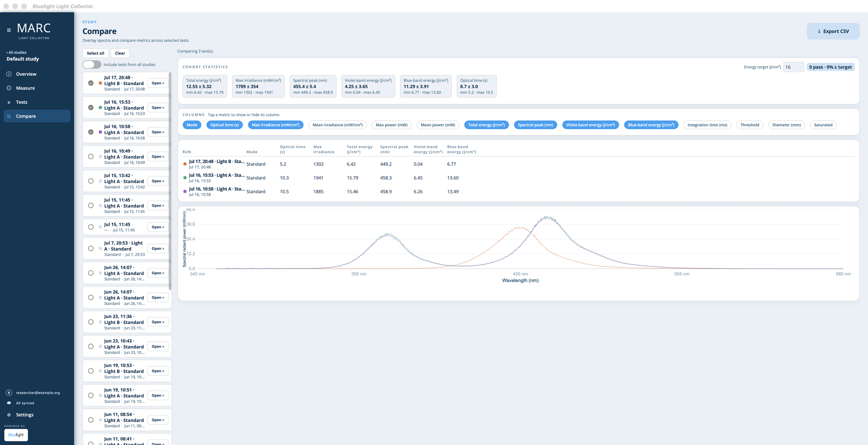Hide Blue-band energy column chip

(x=651, y=125)
